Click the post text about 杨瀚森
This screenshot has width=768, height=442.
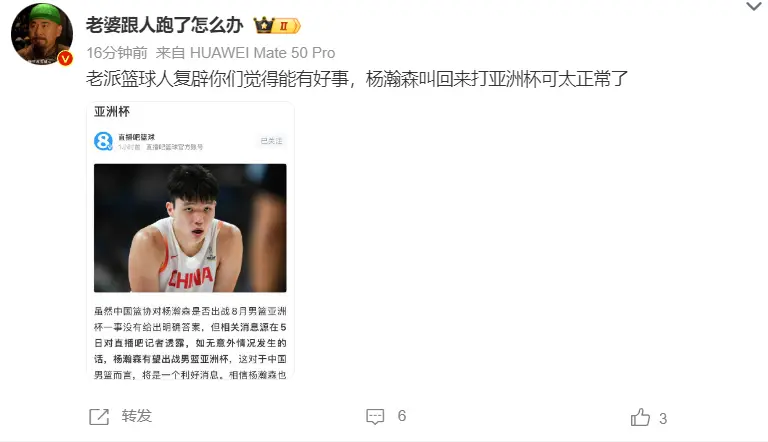pos(357,78)
